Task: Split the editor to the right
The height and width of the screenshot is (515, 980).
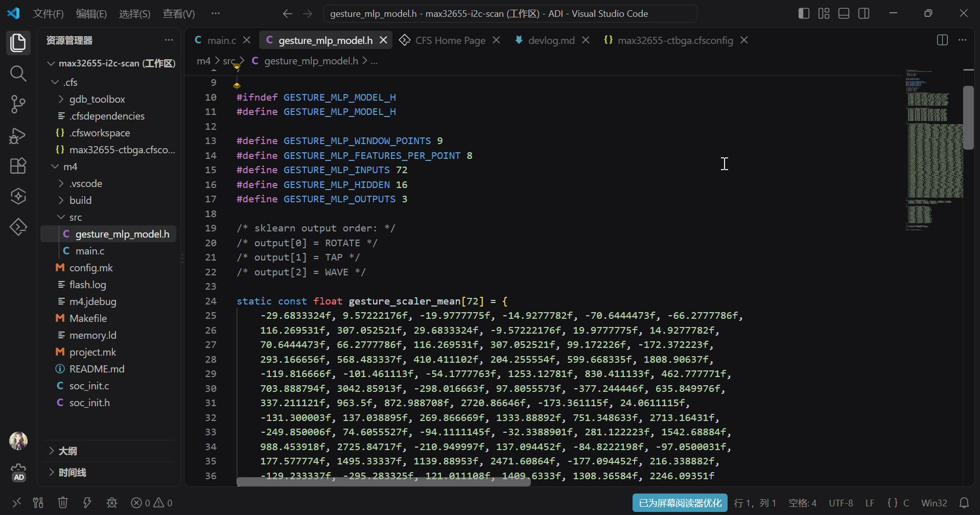Action: (x=943, y=40)
